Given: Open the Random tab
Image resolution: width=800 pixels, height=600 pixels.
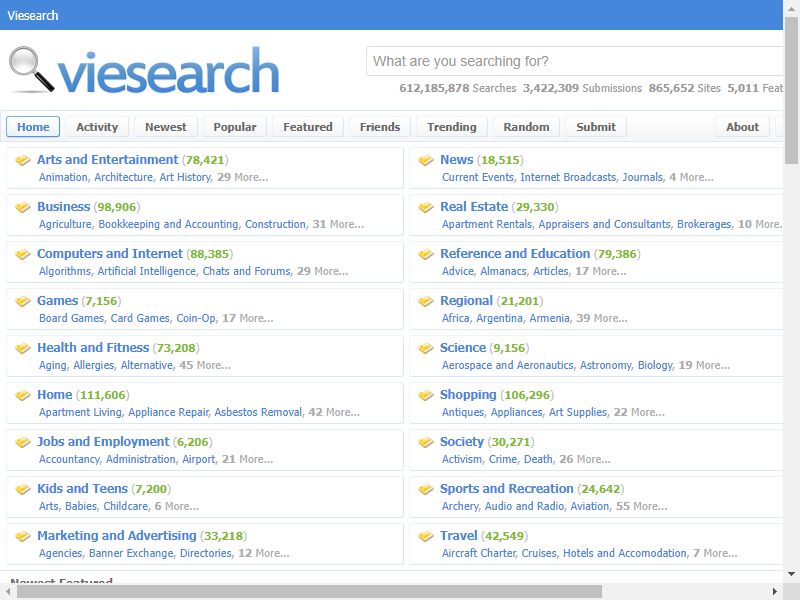Looking at the screenshot, I should coord(527,127).
